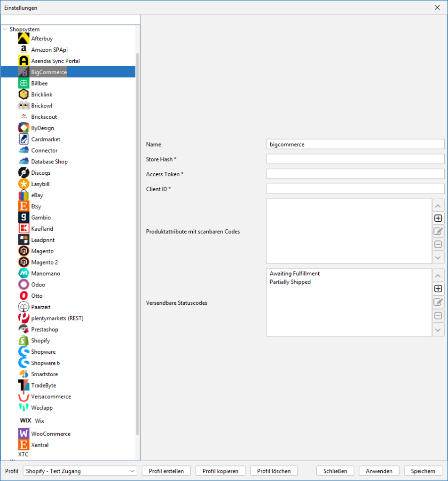Select plentymarkets (REST) entry
This screenshot has height=481, width=448.
coord(57,318)
